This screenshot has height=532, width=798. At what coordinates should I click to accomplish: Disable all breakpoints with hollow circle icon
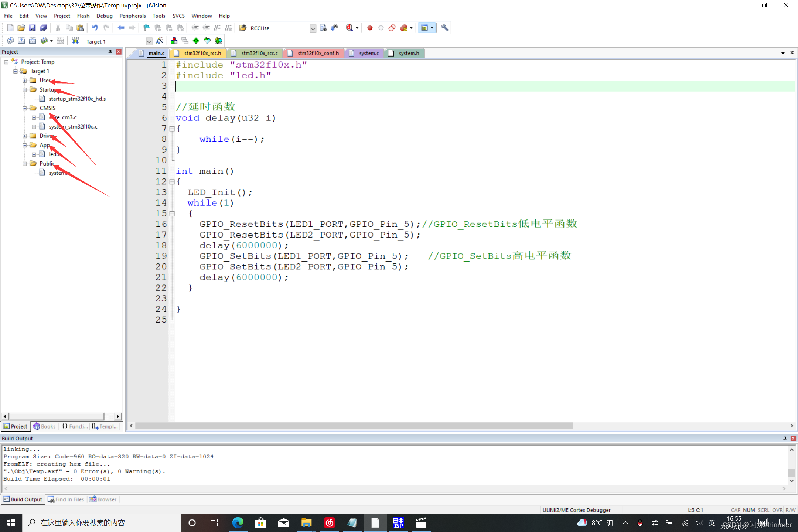381,28
